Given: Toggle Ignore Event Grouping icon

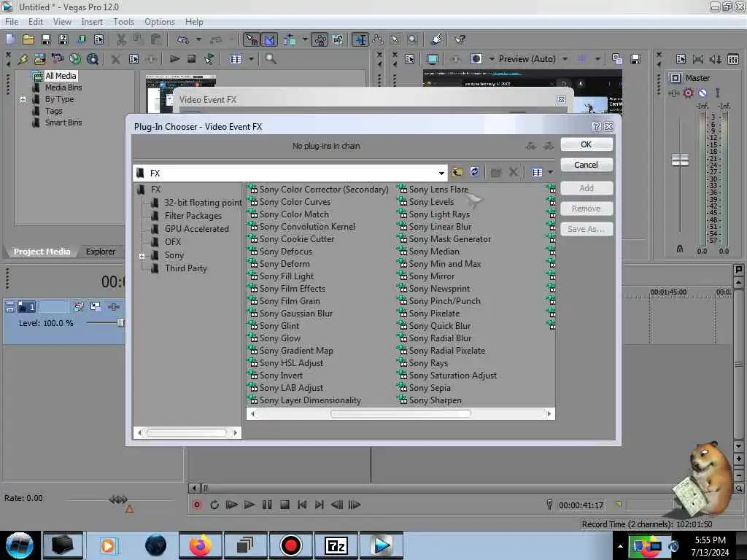Looking at the screenshot, I should click(338, 39).
